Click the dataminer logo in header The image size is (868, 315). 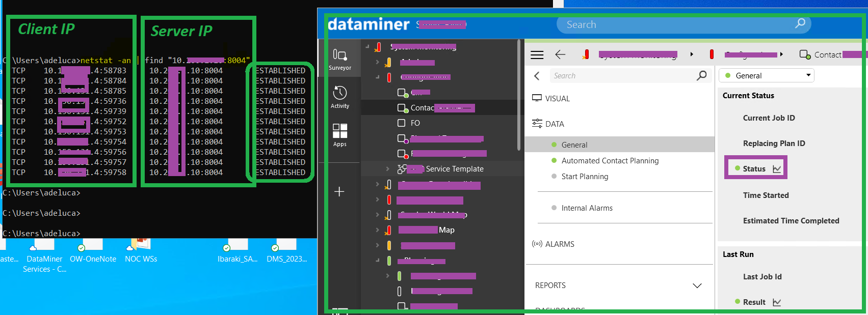[369, 24]
